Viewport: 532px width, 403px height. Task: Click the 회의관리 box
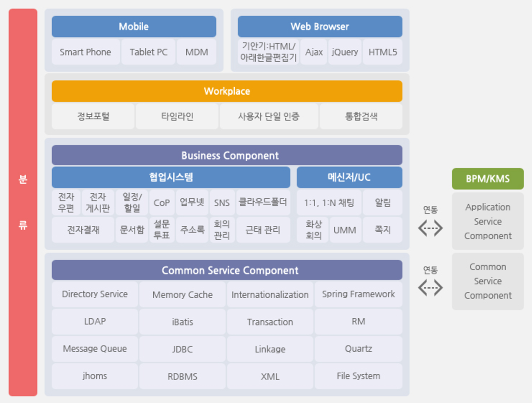222,230
